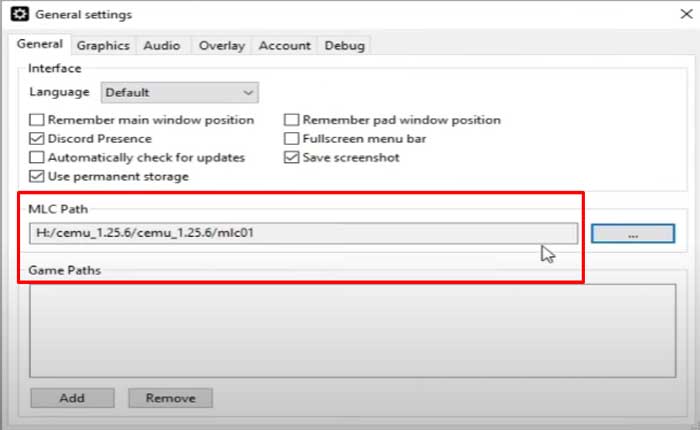Screen dimensions: 700x430
Task: Open the Audio tab
Action: 161,45
